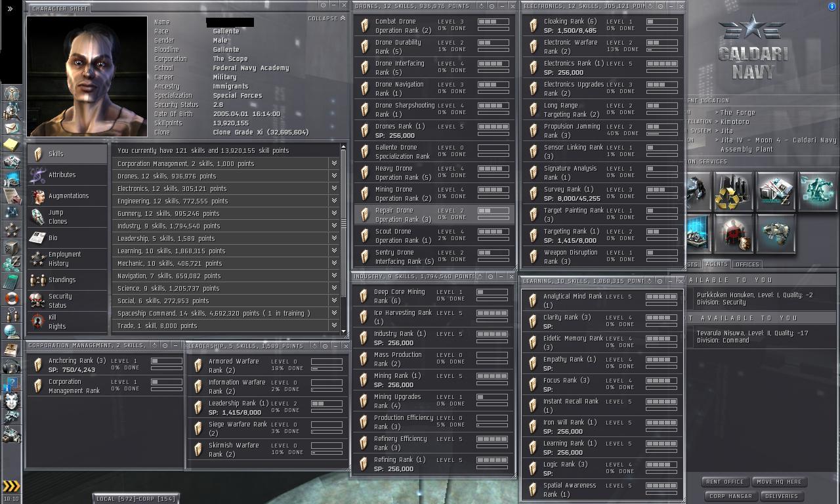This screenshot has width=840, height=504.
Task: Collapse the character sheet header section
Action: [327, 18]
